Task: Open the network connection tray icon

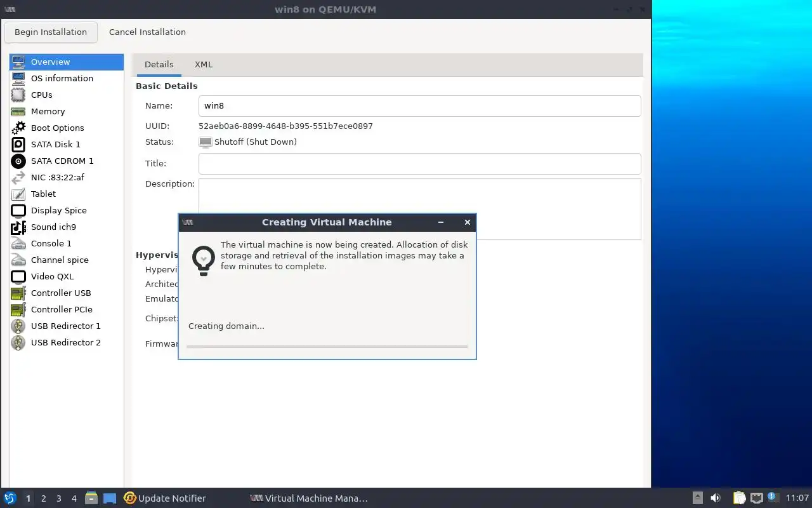Action: pos(756,498)
